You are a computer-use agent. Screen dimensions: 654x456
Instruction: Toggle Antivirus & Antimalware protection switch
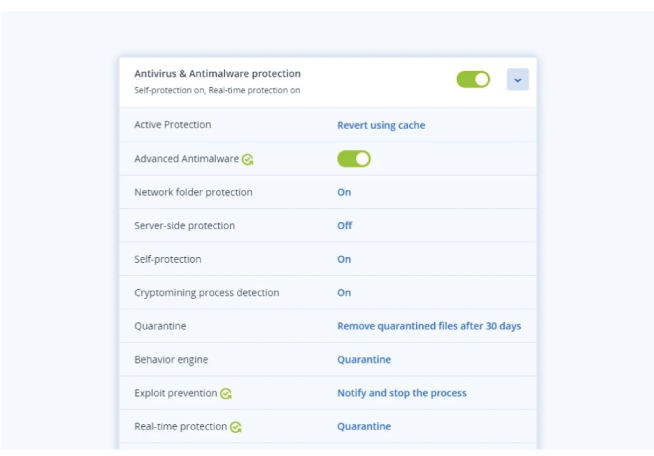(x=473, y=79)
